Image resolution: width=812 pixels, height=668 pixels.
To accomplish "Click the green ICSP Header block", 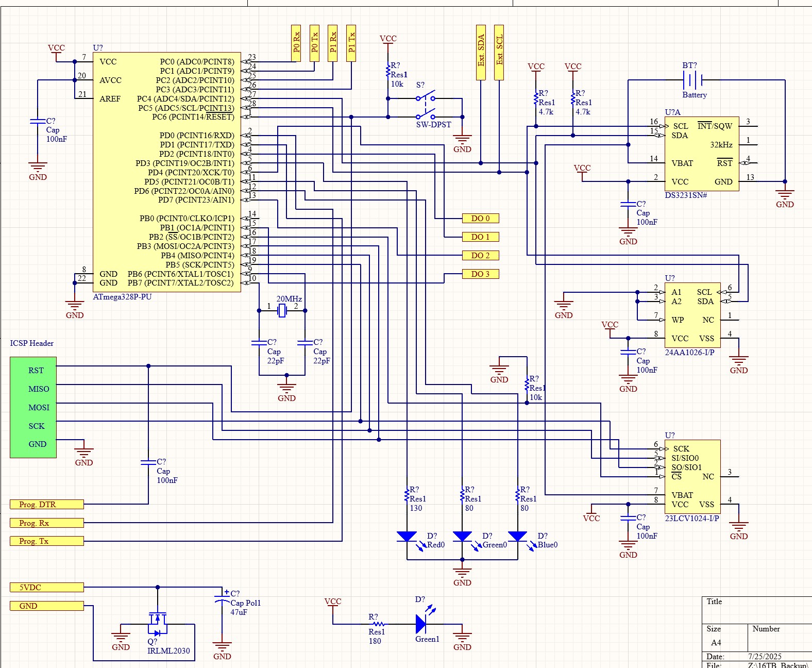I will point(33,407).
